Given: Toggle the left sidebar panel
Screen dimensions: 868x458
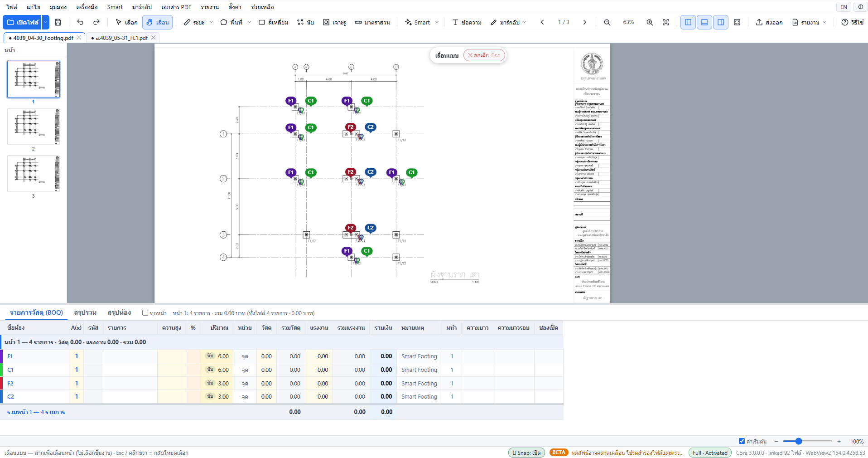Looking at the screenshot, I should 688,22.
